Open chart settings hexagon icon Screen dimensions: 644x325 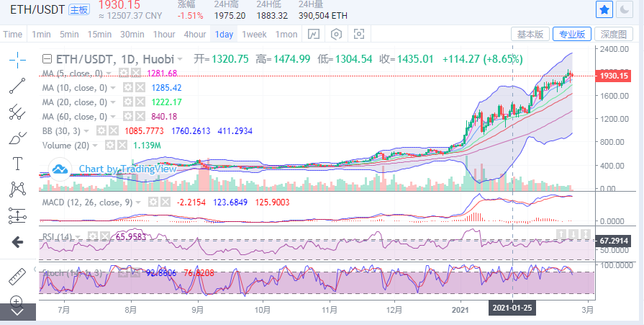pos(336,34)
